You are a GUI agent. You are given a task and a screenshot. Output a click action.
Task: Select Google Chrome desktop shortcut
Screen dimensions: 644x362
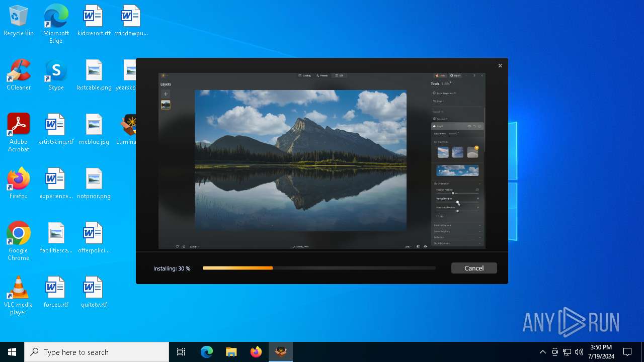coord(19,241)
